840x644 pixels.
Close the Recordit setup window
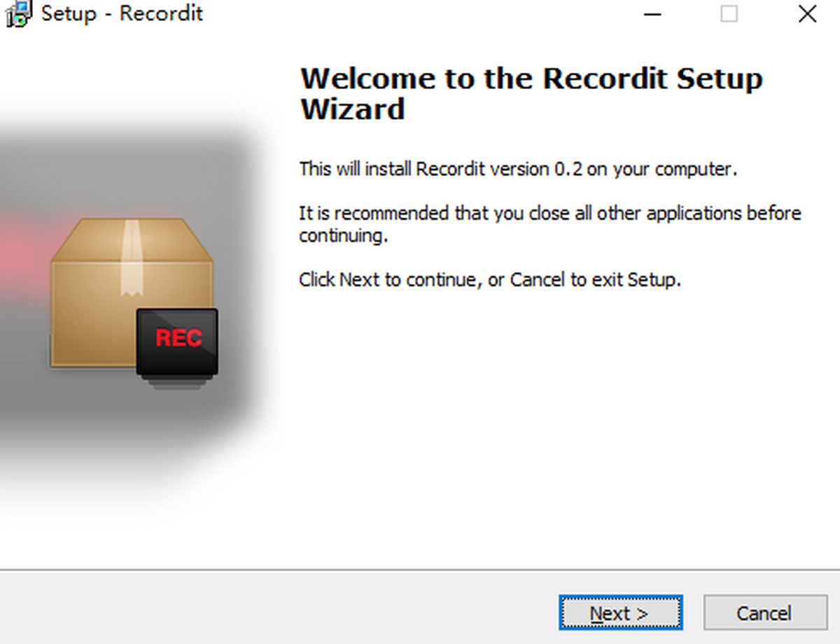(807, 14)
